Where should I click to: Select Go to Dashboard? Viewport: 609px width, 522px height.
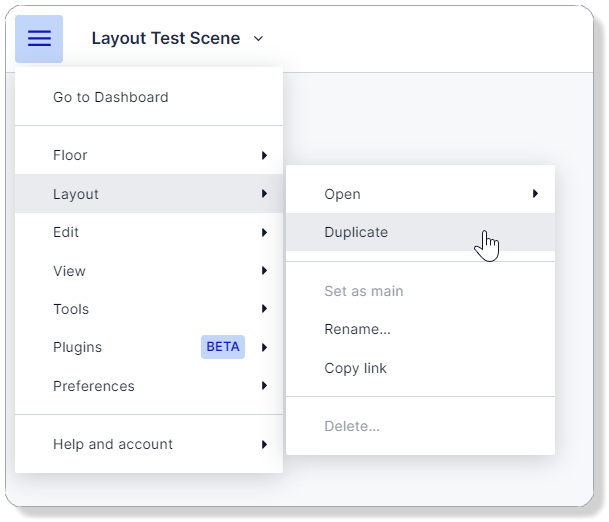click(110, 97)
